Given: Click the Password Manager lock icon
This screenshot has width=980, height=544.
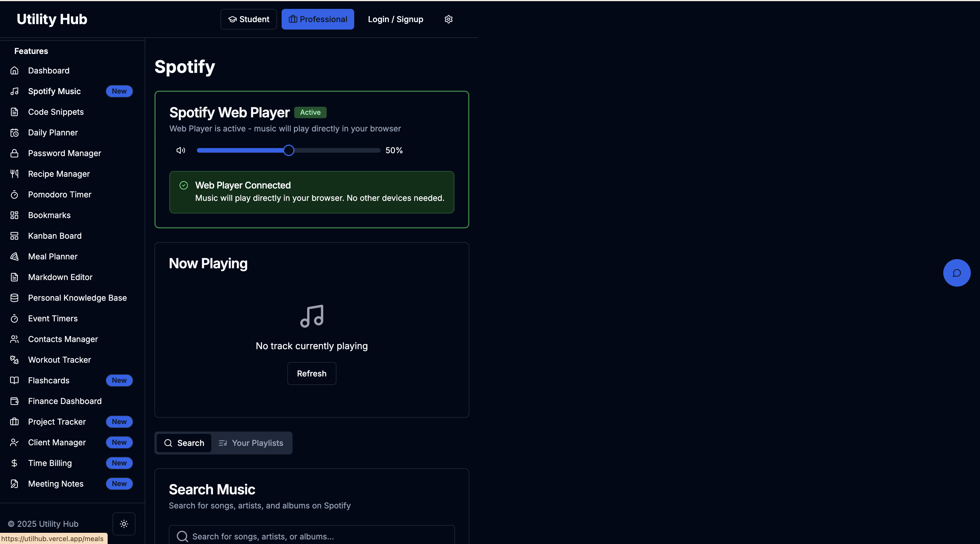Looking at the screenshot, I should (14, 153).
